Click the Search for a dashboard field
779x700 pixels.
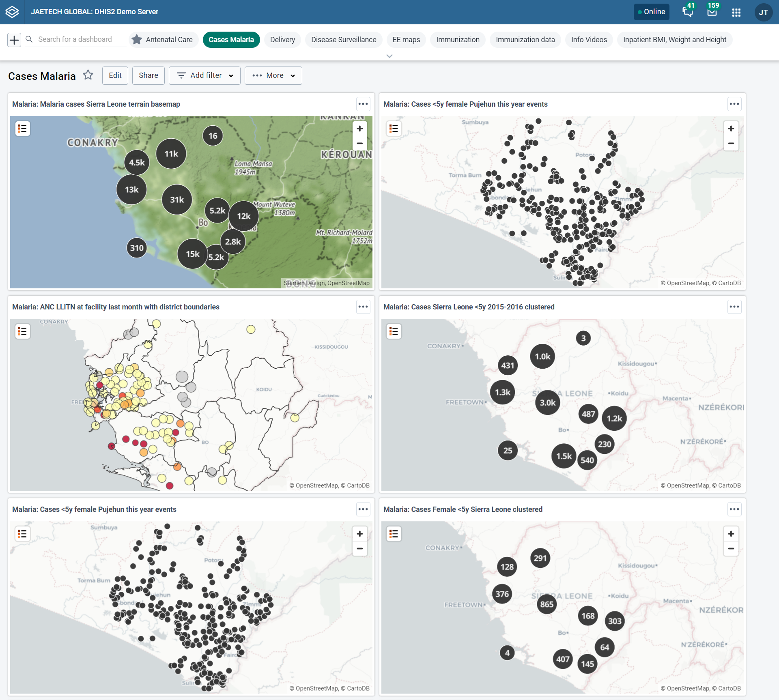pos(75,39)
